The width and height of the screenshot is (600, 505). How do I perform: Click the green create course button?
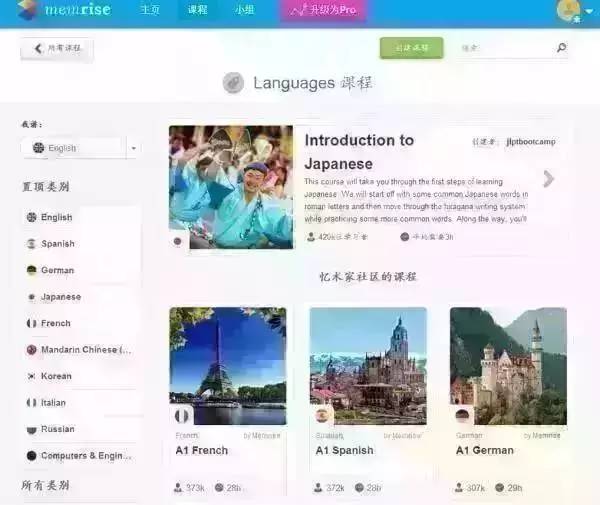pyautogui.click(x=412, y=48)
